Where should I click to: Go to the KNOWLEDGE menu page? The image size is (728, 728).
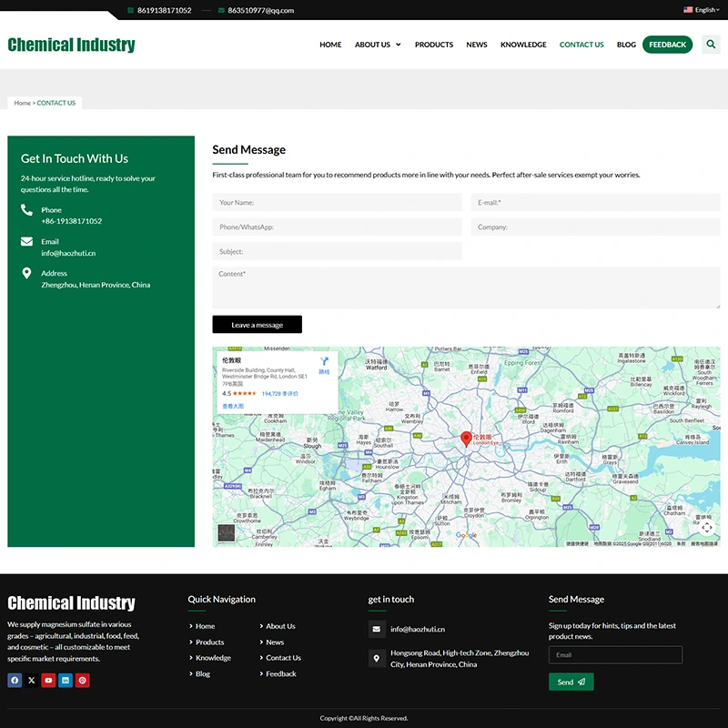click(523, 45)
